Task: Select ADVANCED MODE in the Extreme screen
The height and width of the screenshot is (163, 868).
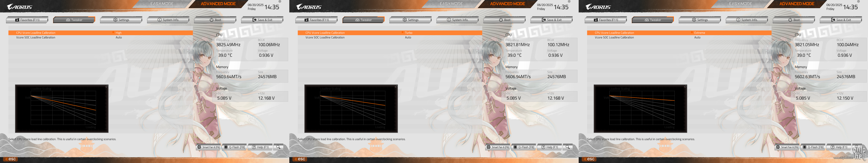Action: (x=797, y=4)
